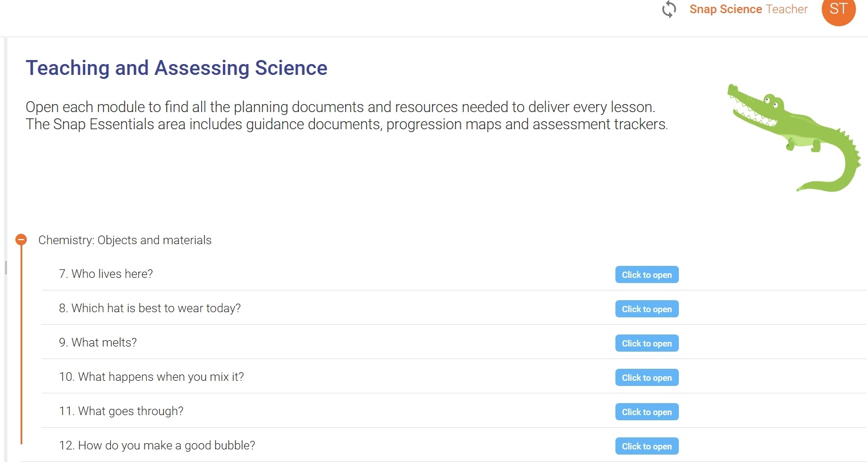Click the Chemistry: Objects and materials label
Viewport: 868px width, 462px height.
pos(125,240)
